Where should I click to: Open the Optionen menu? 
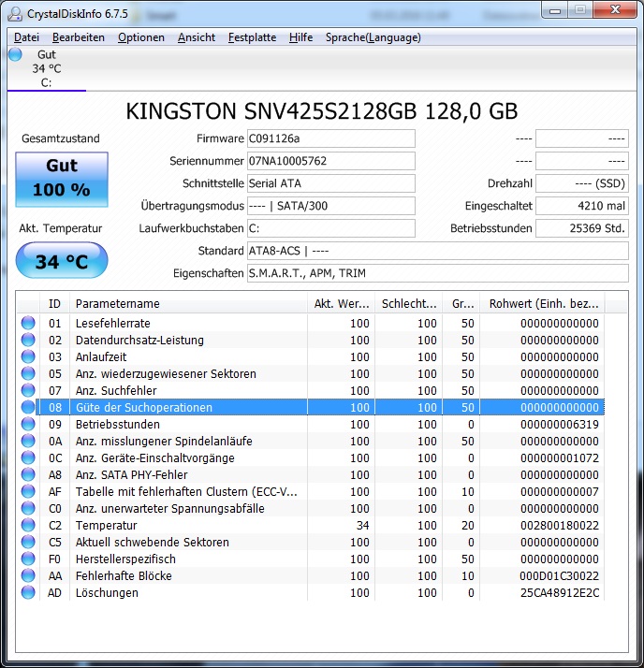(141, 37)
